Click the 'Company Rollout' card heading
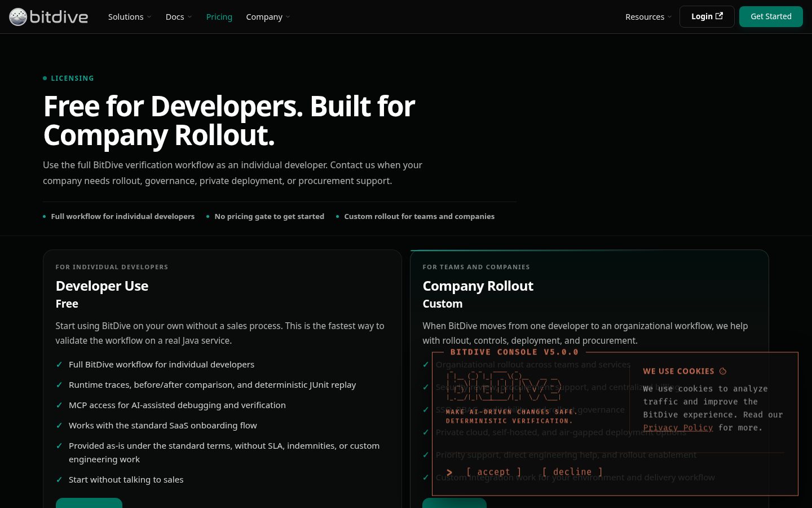 pos(478,286)
